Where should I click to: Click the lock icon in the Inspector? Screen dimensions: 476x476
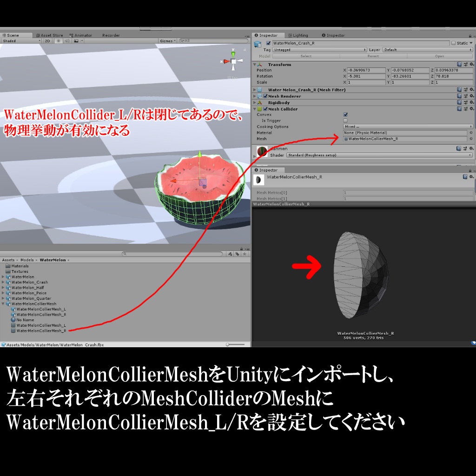470,35
